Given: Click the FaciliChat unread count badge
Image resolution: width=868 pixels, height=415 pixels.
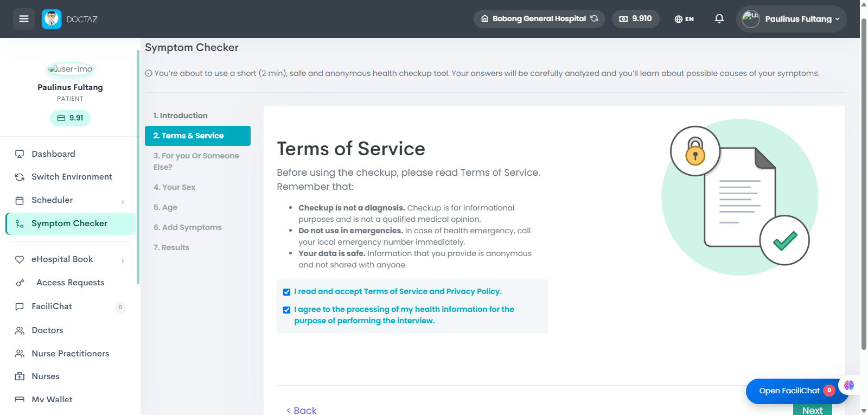Looking at the screenshot, I should pos(120,307).
